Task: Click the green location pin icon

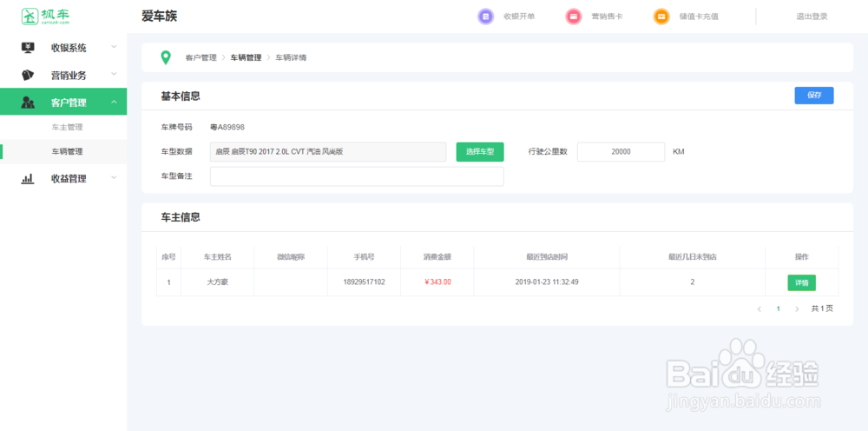Action: [165, 57]
